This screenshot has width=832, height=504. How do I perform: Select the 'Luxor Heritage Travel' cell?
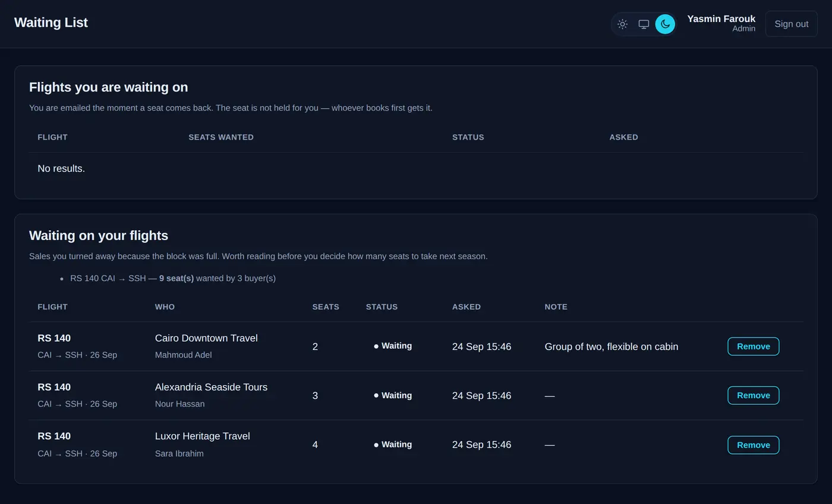point(202,436)
